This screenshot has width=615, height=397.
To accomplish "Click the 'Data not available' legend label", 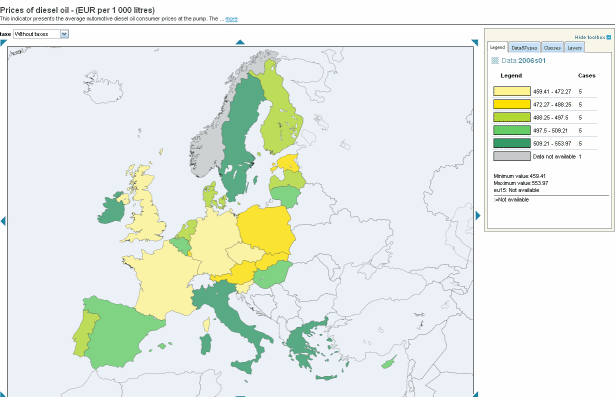I will 554,157.
